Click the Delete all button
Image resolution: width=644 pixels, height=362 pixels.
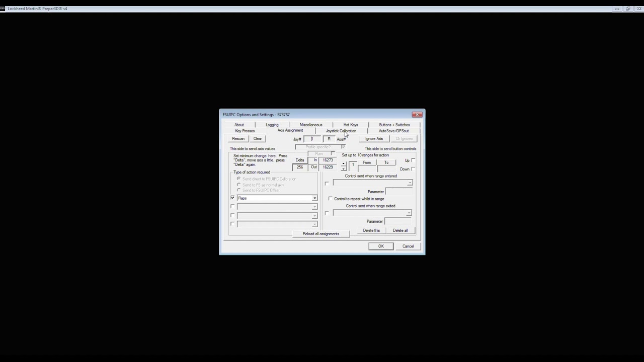tap(400, 230)
